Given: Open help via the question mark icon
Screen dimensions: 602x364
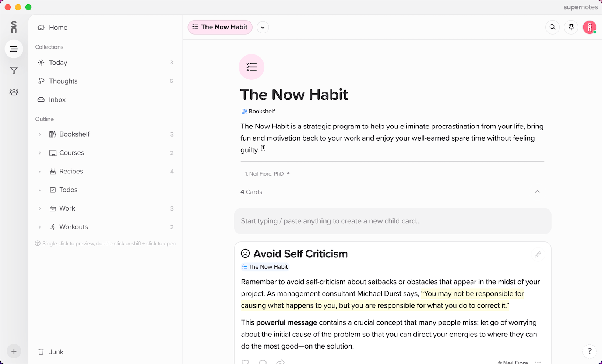Looking at the screenshot, I should 589,351.
